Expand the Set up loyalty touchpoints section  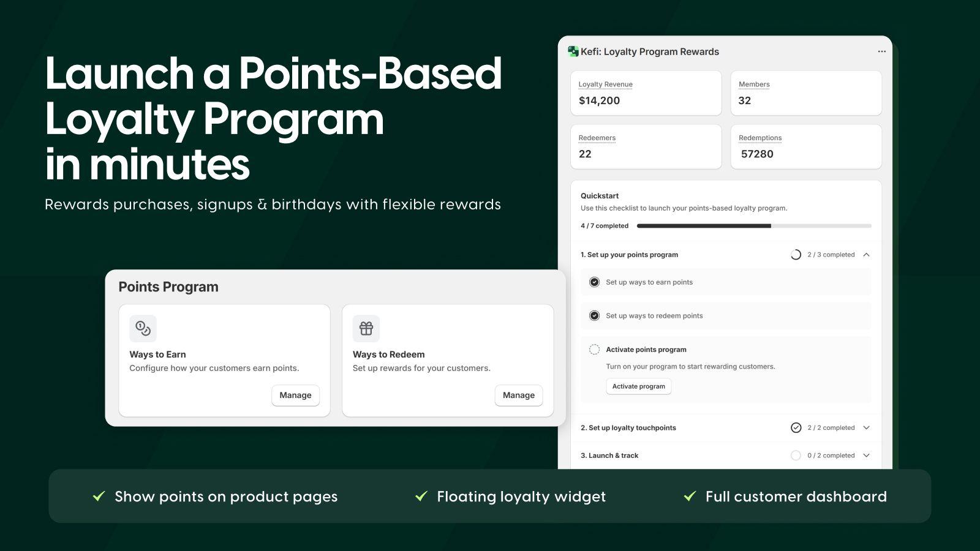(866, 427)
